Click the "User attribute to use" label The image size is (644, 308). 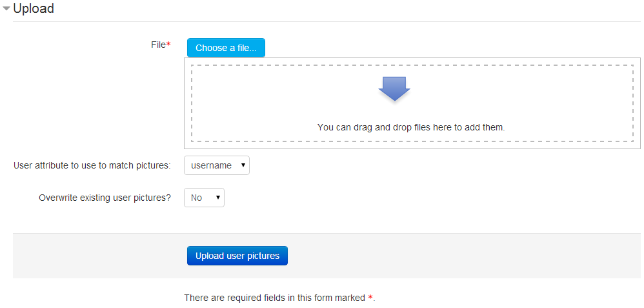92,165
